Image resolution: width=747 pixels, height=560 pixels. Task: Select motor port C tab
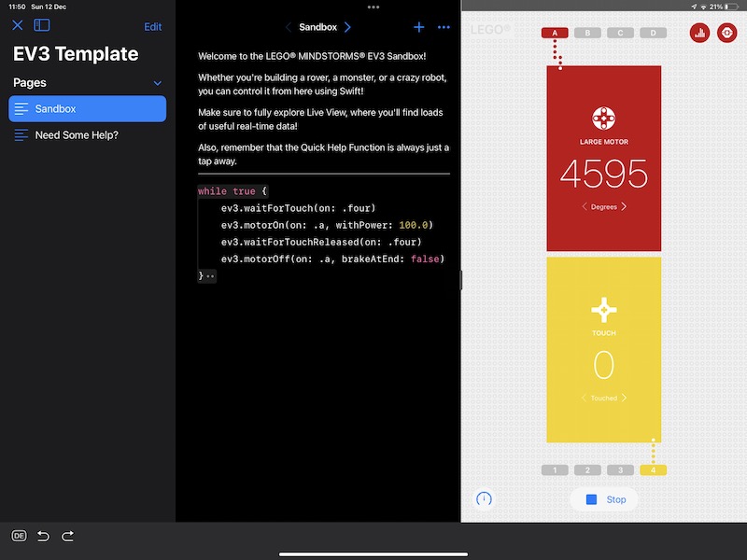(620, 33)
